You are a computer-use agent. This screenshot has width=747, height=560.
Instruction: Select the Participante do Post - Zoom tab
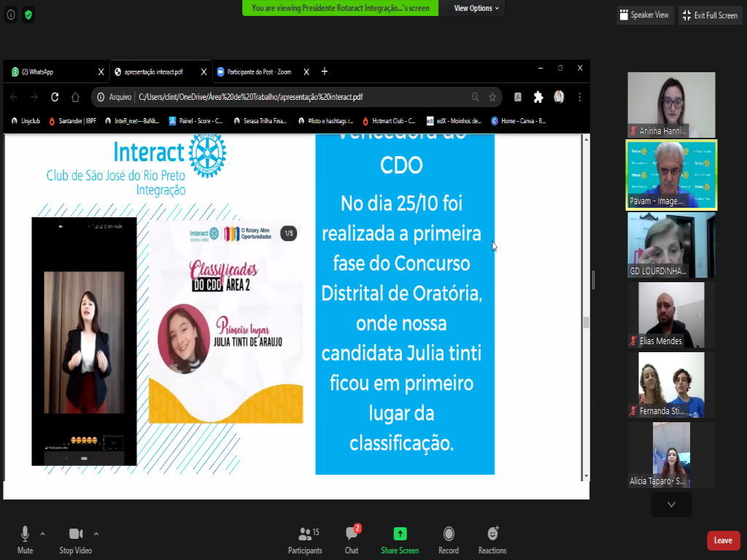(259, 71)
